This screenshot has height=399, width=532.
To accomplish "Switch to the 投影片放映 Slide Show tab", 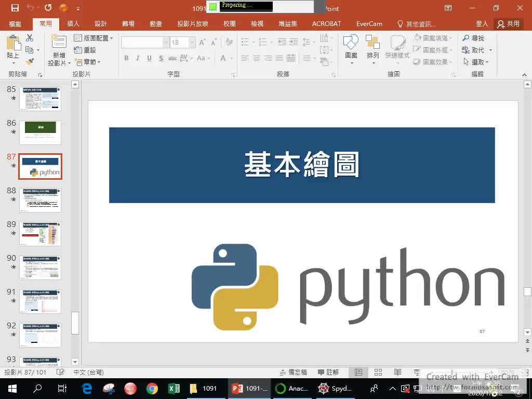I will [192, 24].
